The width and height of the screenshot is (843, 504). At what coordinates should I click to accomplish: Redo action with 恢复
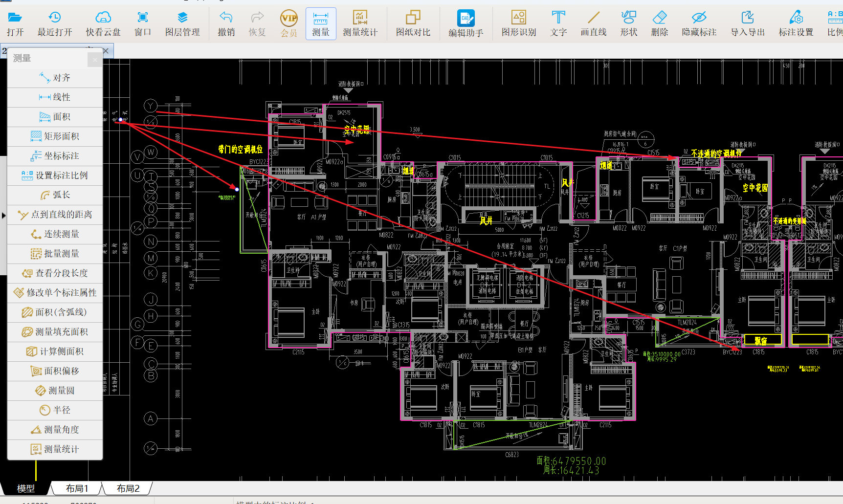point(257,24)
